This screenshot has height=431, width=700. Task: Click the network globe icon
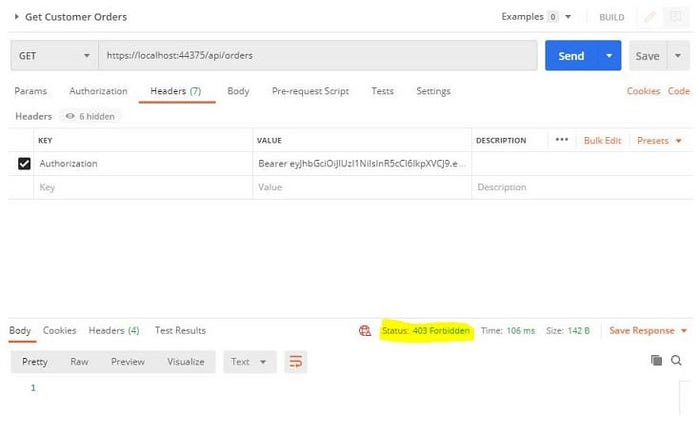[x=365, y=331]
